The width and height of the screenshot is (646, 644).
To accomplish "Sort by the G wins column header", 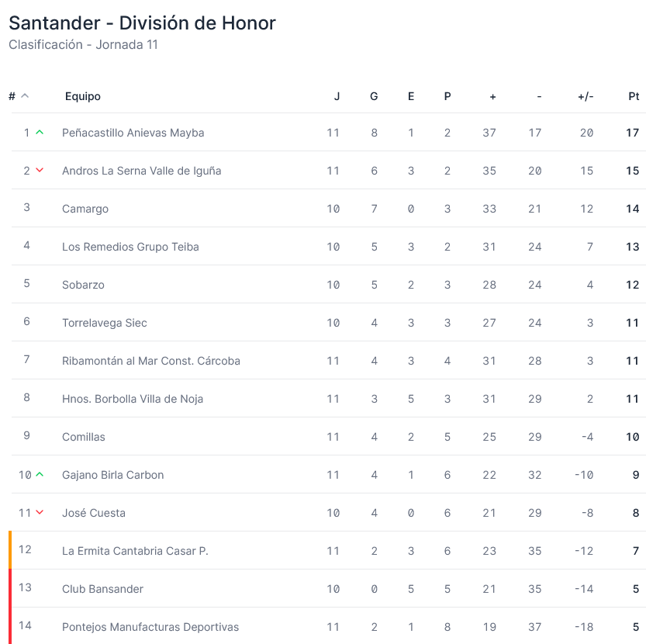I will click(374, 96).
